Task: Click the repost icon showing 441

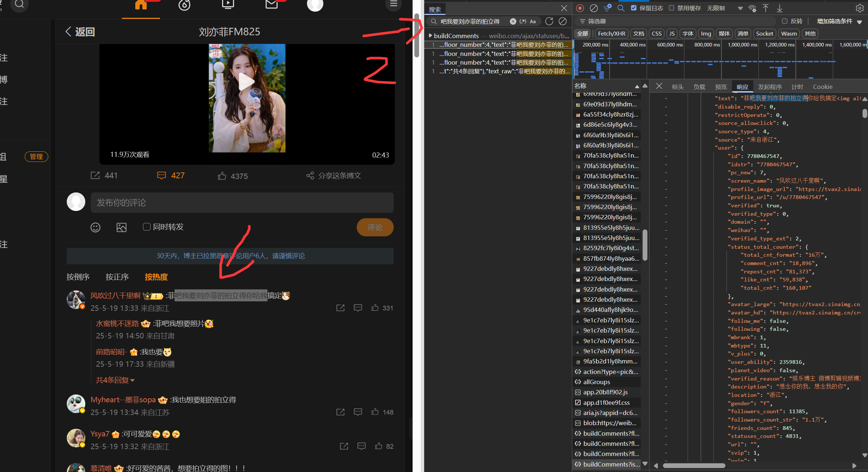Action: pyautogui.click(x=95, y=176)
